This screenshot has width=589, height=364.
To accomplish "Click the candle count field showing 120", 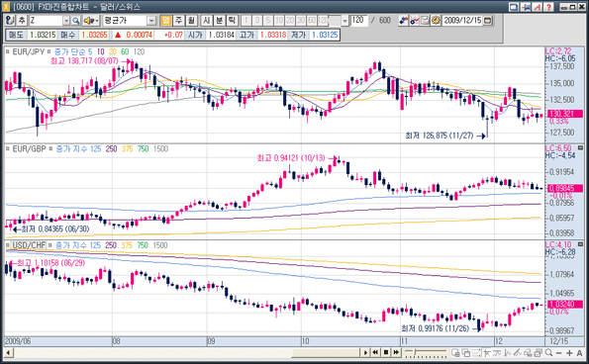I will [359, 20].
